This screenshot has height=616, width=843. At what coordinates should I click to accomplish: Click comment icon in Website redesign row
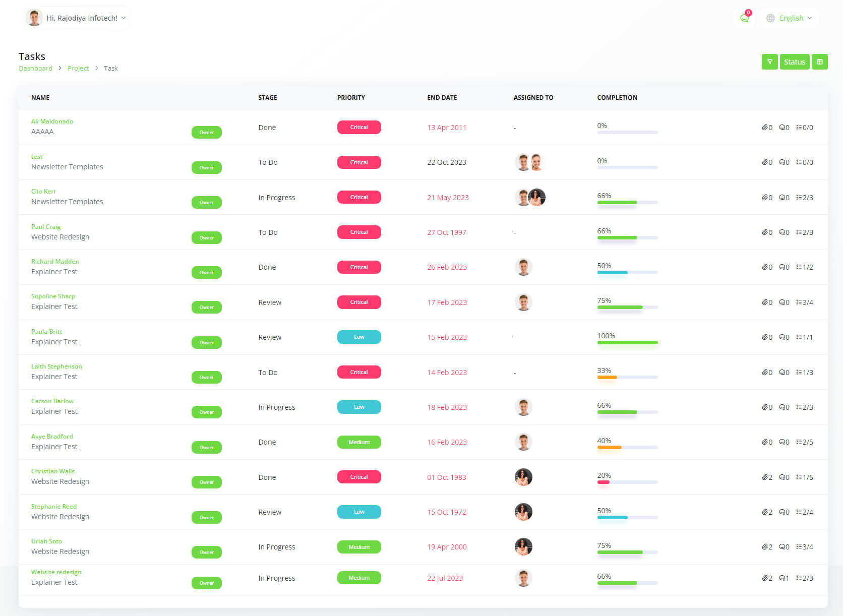782,578
